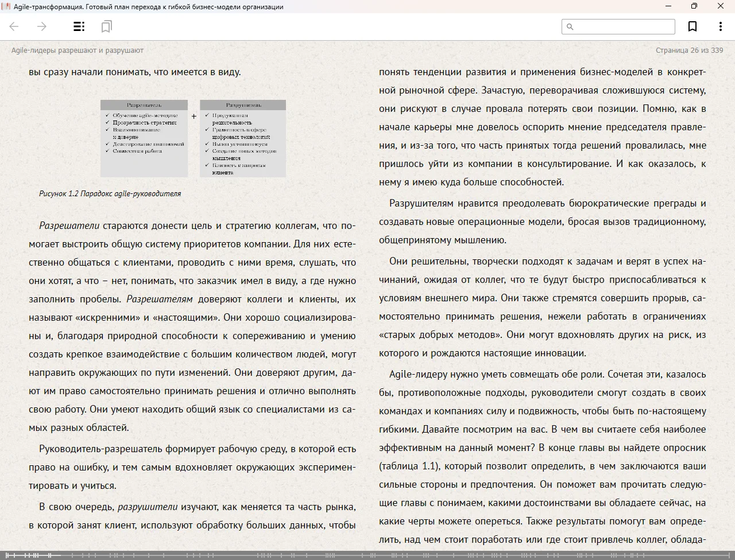Click the 'Разрешатель' column header in figure

[144, 105]
